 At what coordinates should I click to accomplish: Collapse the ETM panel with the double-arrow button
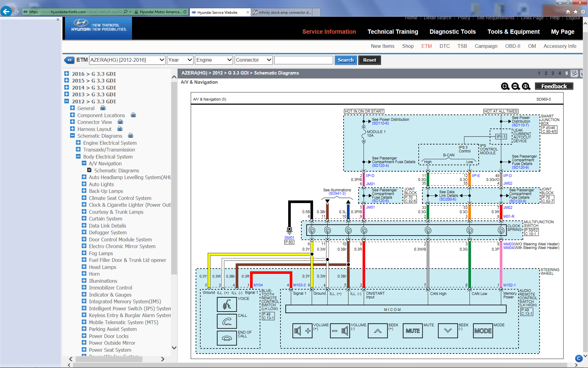[x=69, y=60]
